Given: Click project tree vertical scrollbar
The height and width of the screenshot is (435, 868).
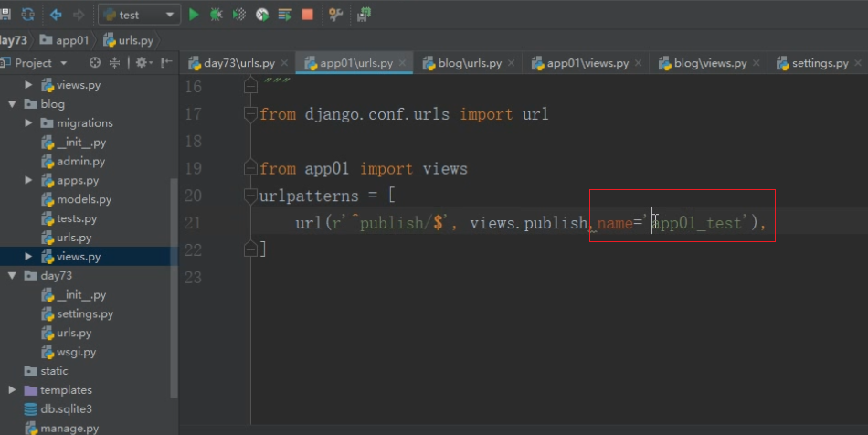Looking at the screenshot, I should click(x=174, y=288).
